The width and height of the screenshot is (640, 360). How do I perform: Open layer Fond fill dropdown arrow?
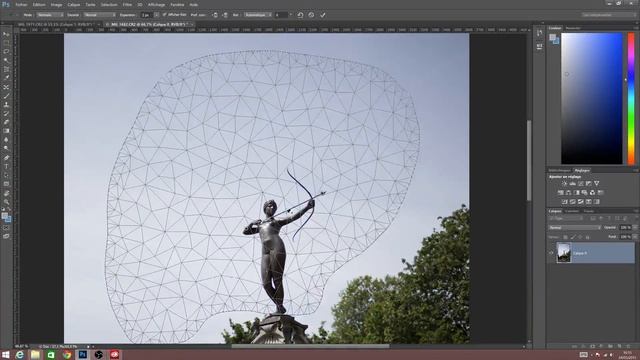[x=636, y=236]
